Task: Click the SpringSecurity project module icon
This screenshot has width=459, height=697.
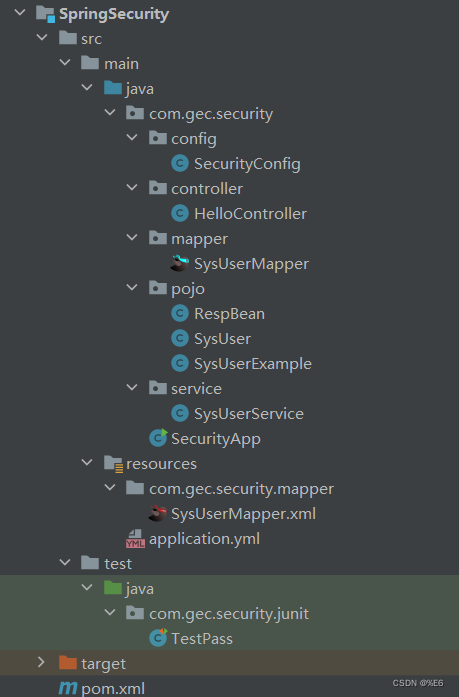Action: (x=45, y=14)
